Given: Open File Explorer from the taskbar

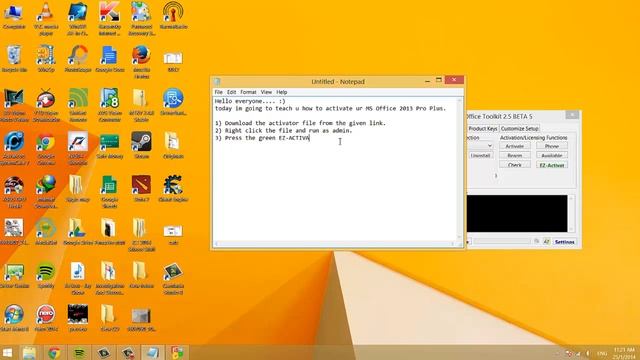Looking at the screenshot, I should (x=29, y=353).
